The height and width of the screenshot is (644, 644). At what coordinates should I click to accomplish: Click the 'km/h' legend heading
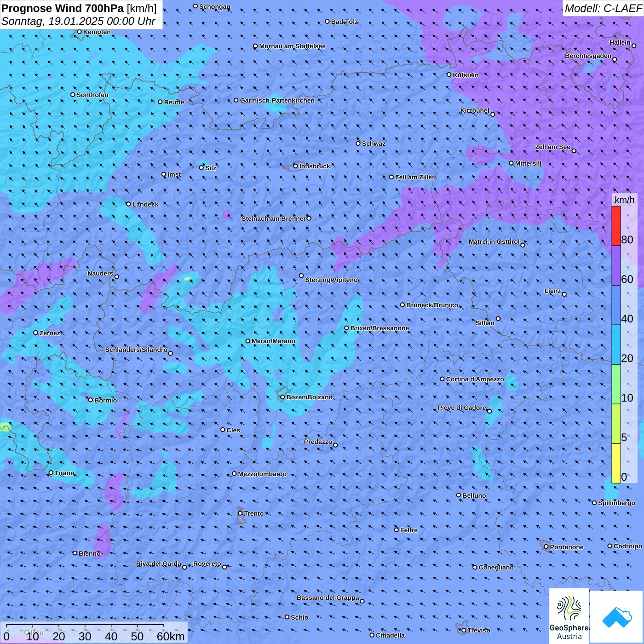pos(624,200)
